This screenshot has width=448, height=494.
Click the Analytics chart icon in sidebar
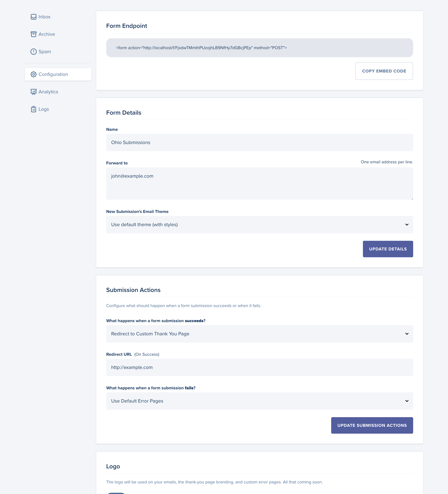tap(34, 92)
